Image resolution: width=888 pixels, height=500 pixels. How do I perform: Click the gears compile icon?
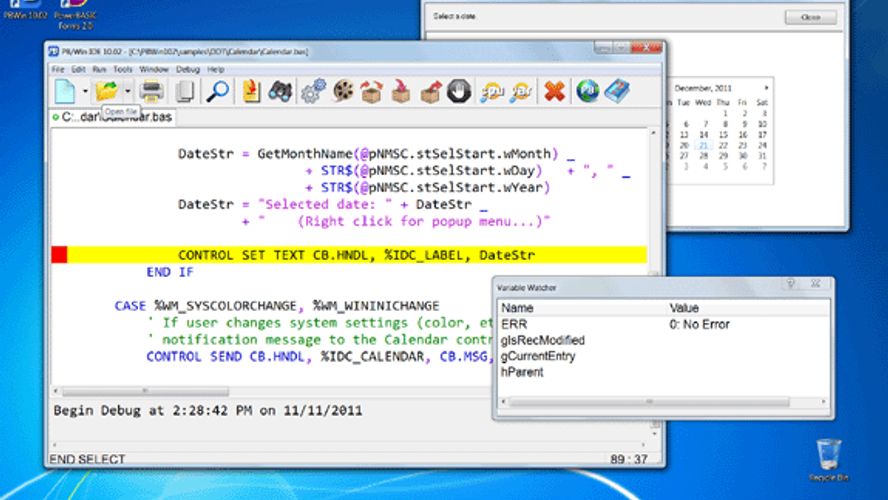click(x=313, y=92)
